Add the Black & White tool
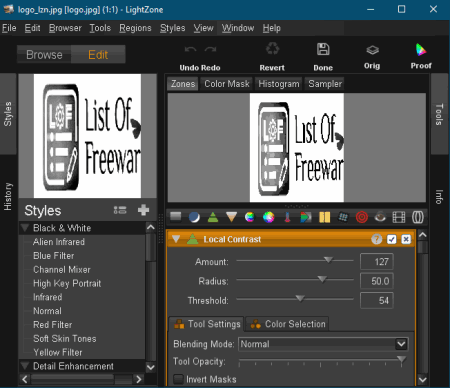This screenshot has width=450, height=388. 306,217
